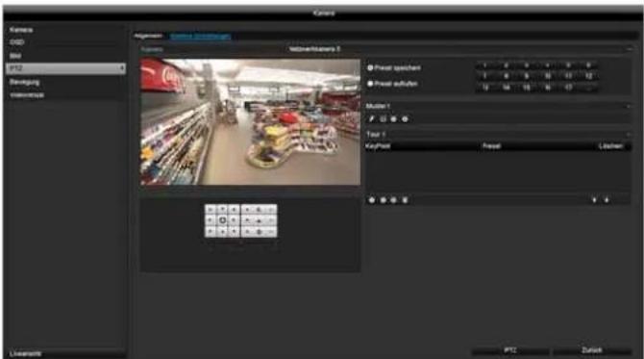Move camera diagonally down-left on PTZ pad
644x359 pixels.
pyautogui.click(x=211, y=232)
